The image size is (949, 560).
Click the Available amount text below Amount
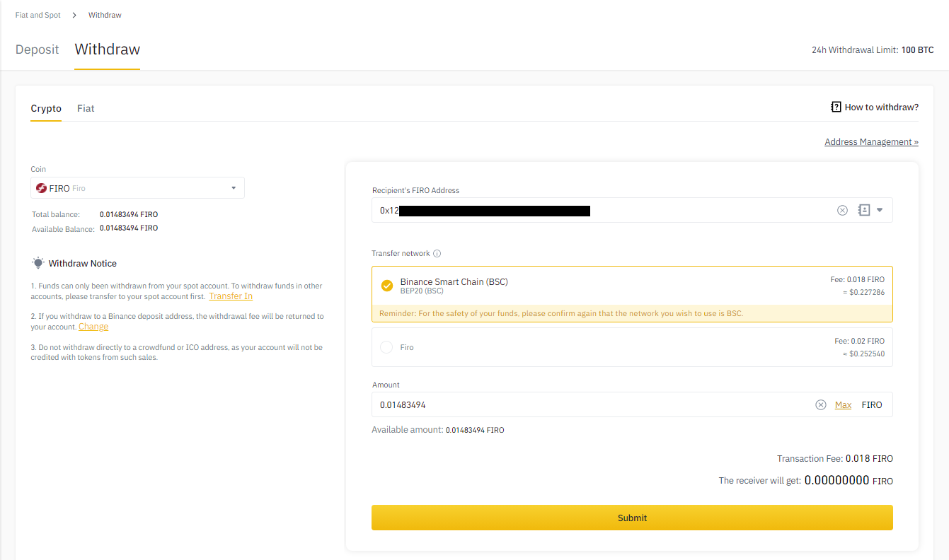pyautogui.click(x=438, y=430)
